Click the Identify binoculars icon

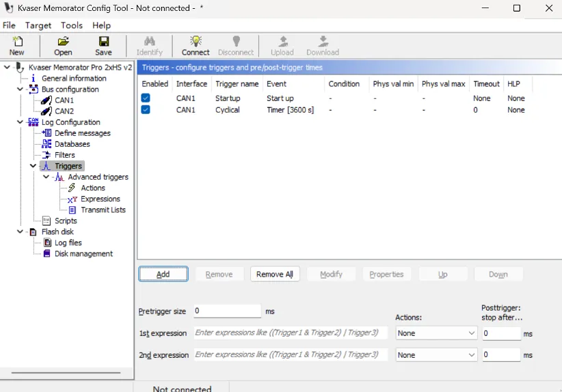(150, 42)
